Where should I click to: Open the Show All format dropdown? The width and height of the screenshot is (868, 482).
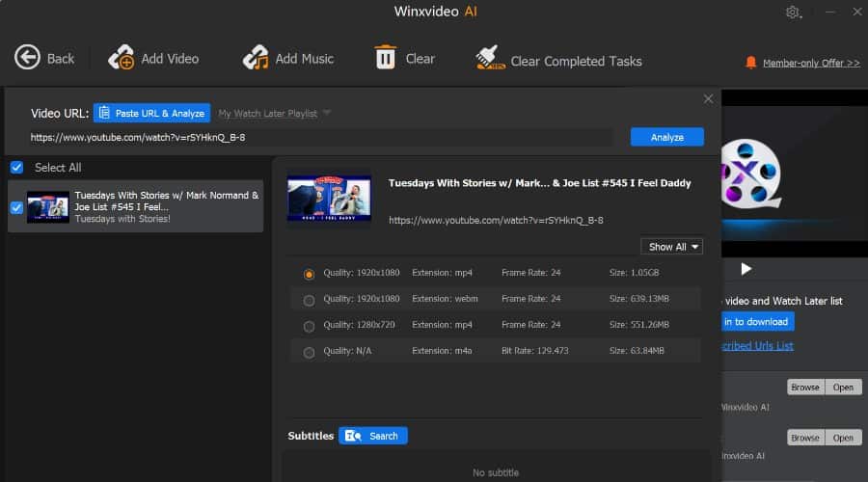point(671,247)
